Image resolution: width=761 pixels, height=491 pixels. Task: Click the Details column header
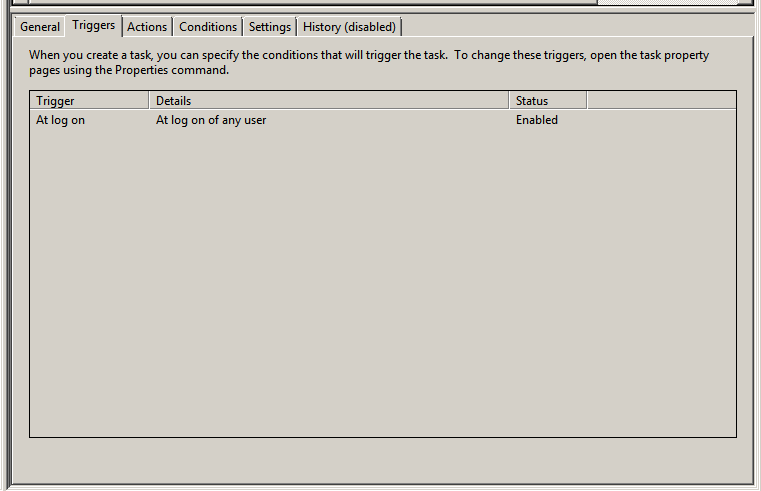tap(328, 100)
